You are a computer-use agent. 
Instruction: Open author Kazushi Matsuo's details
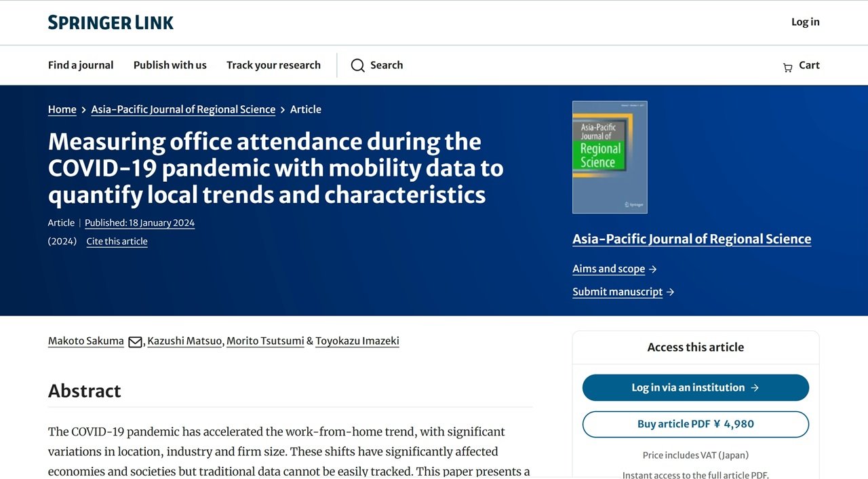pyautogui.click(x=184, y=341)
